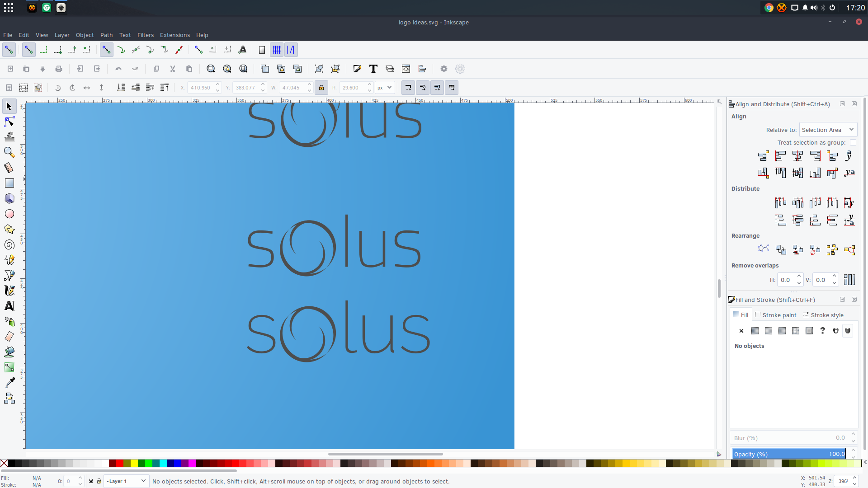Click the Remove overlaps apply button
868x488 pixels.
pos(849,280)
